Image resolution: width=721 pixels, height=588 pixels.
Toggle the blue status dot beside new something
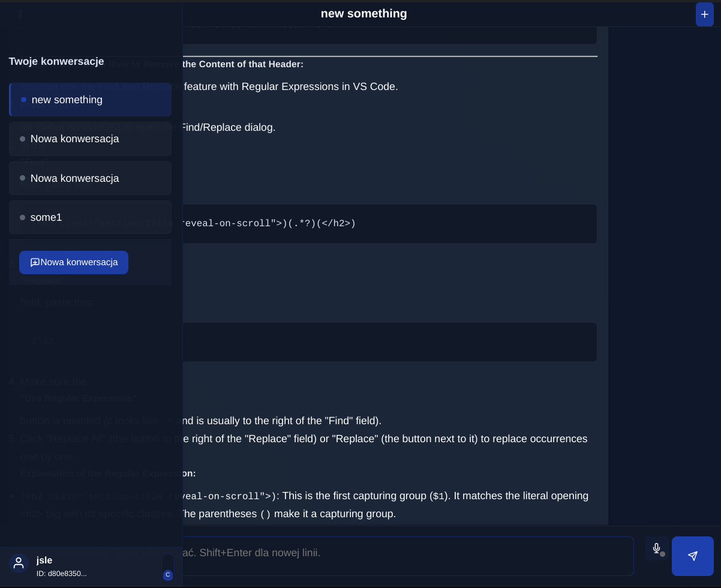tap(23, 100)
